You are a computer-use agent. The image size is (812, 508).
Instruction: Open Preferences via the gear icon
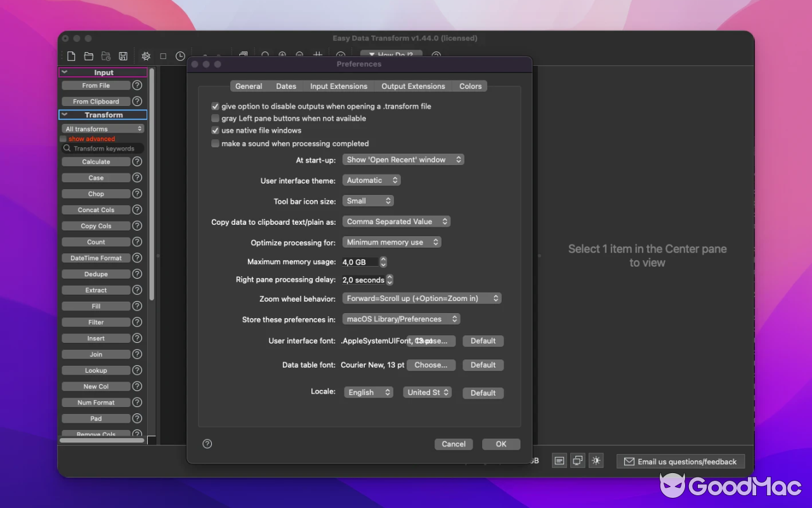click(x=145, y=56)
